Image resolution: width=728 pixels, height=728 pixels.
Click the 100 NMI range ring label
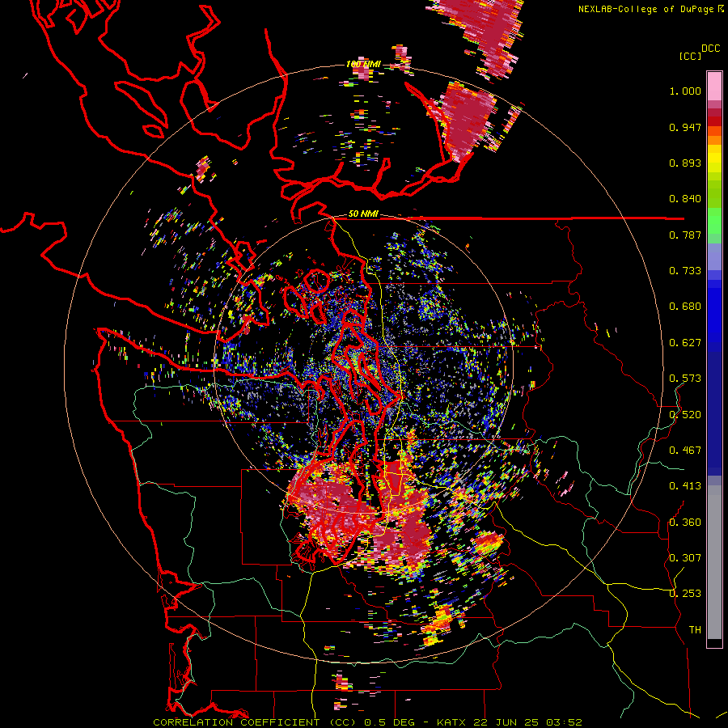(363, 64)
